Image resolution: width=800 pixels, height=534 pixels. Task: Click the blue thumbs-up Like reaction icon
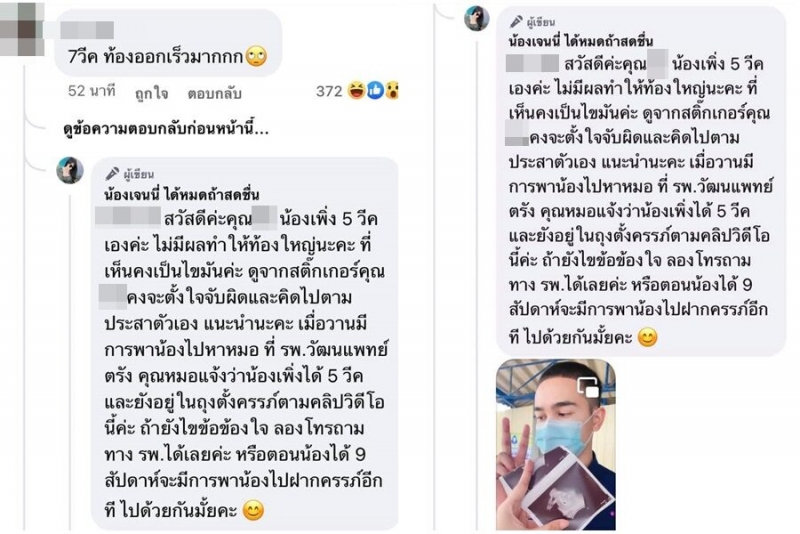click(x=375, y=91)
